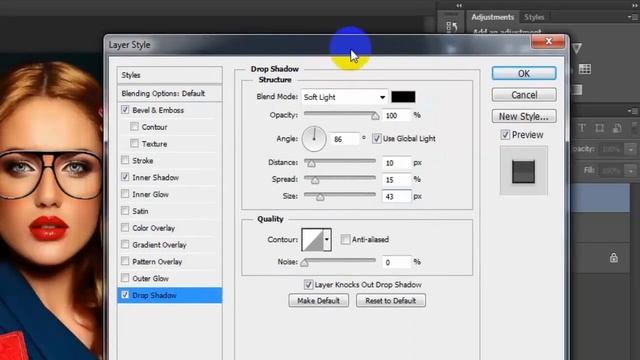This screenshot has height=360, width=640.
Task: Click the type layer filter icon
Action: (582, 128)
